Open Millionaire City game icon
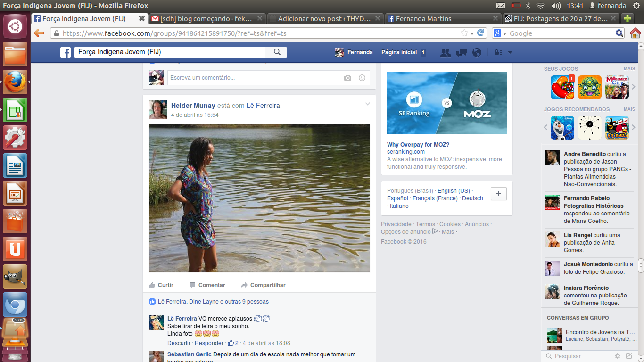The image size is (644, 362). tap(617, 87)
